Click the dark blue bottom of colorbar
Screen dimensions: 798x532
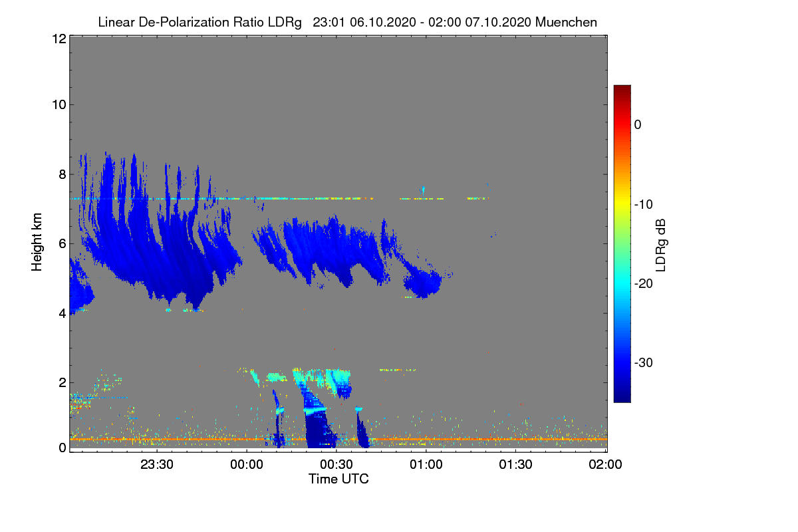[x=622, y=396]
